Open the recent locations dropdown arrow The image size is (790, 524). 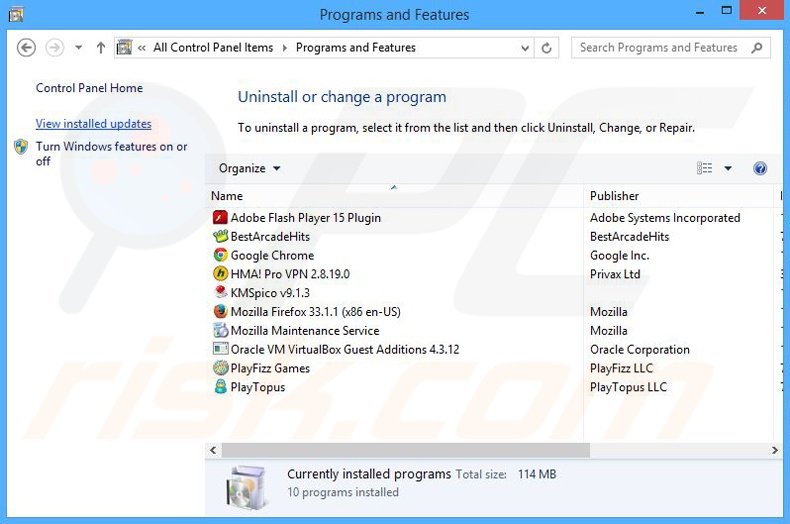click(79, 48)
